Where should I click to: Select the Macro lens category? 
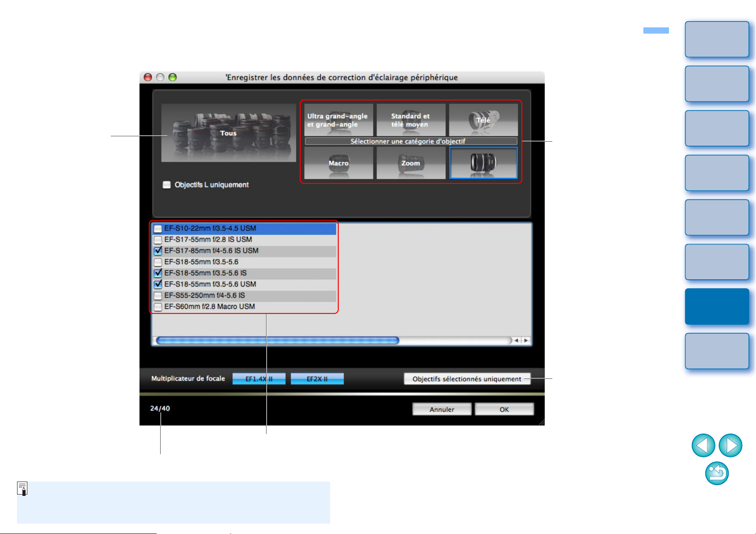[x=338, y=163]
